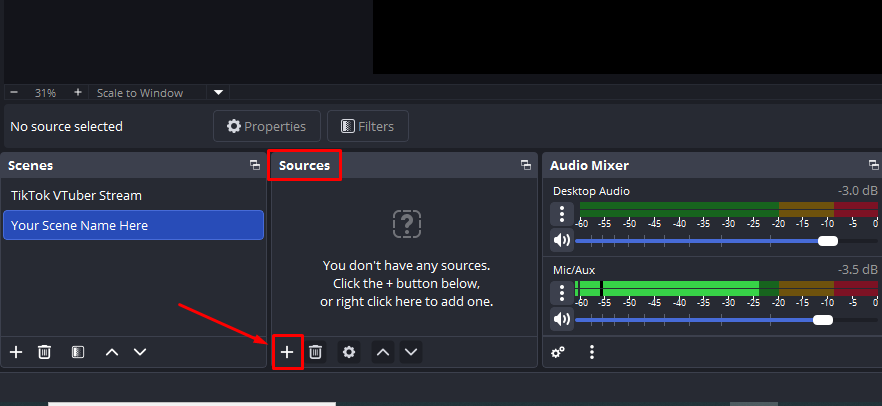882x406 pixels.
Task: Move scene up in Scenes toolbar
Action: pyautogui.click(x=112, y=352)
